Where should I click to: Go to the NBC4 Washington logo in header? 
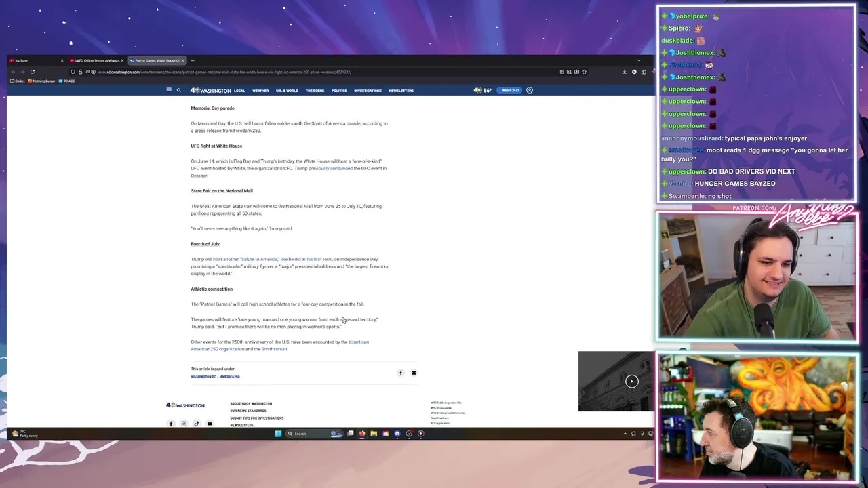[210, 90]
